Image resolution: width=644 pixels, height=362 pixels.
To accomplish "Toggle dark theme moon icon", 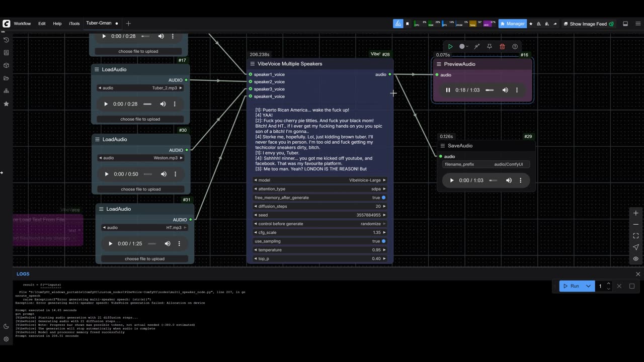I will [x=6, y=326].
